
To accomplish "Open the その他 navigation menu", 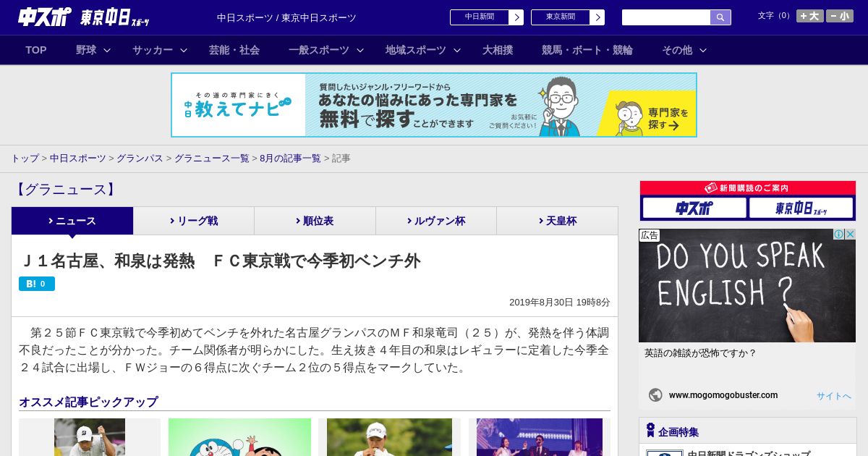I will (677, 50).
